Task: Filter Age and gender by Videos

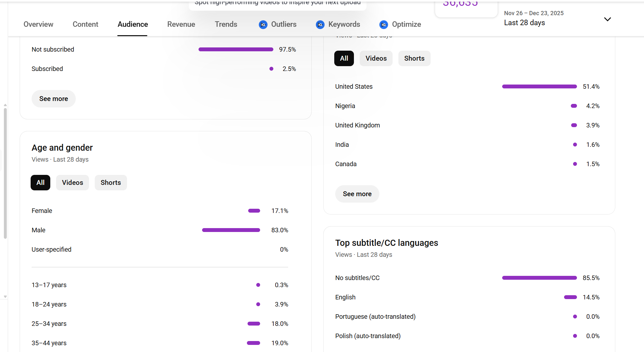Action: point(73,183)
